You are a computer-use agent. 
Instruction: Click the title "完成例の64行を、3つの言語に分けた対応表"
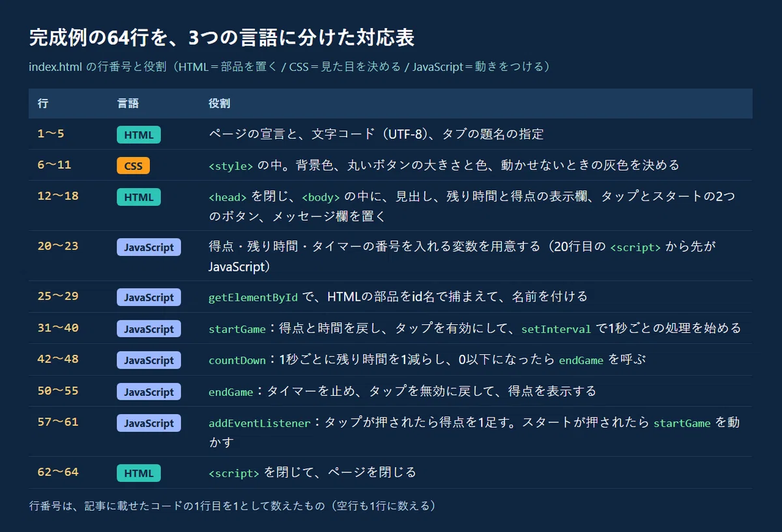(222, 38)
